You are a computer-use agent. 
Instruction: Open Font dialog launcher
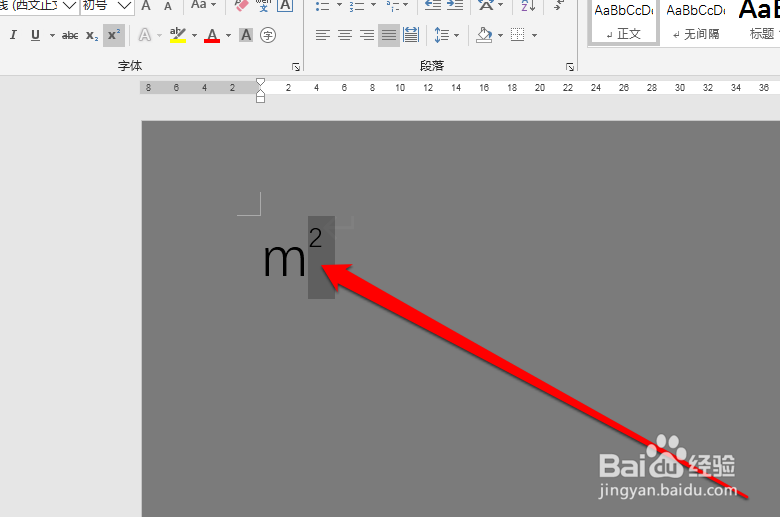coord(296,67)
